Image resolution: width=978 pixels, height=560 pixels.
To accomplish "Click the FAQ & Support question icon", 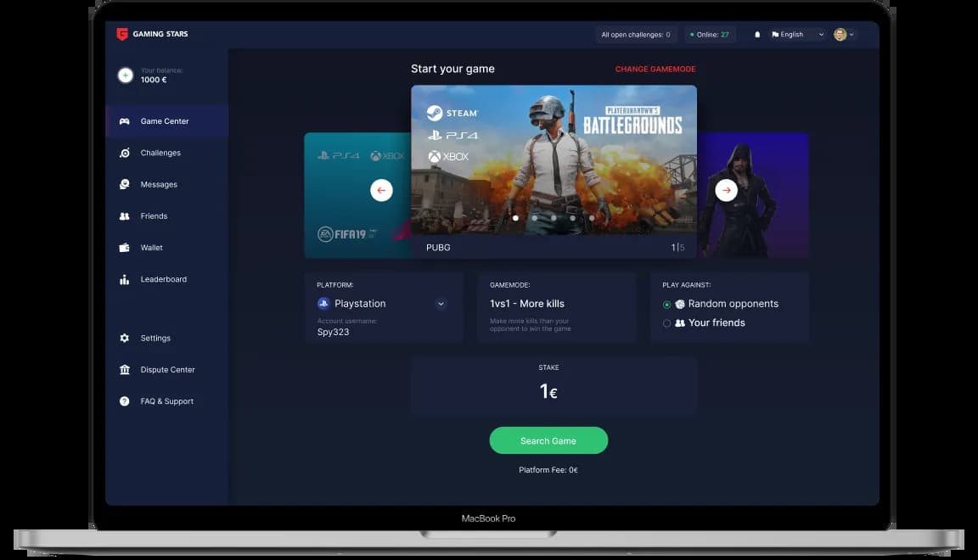I will pos(125,401).
